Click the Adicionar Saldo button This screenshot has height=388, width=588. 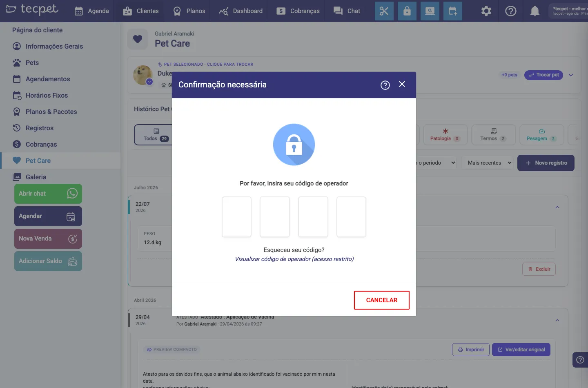[x=48, y=261]
